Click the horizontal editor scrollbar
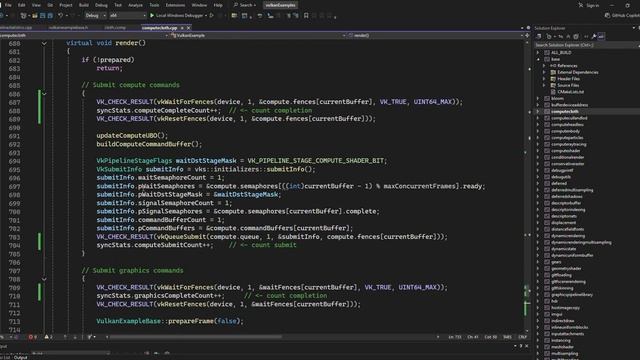 tap(196, 337)
